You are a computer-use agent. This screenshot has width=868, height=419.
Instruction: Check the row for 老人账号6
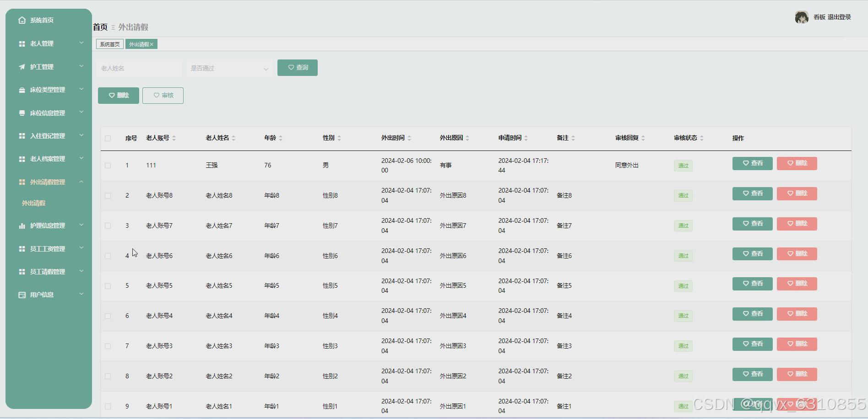pos(108,256)
